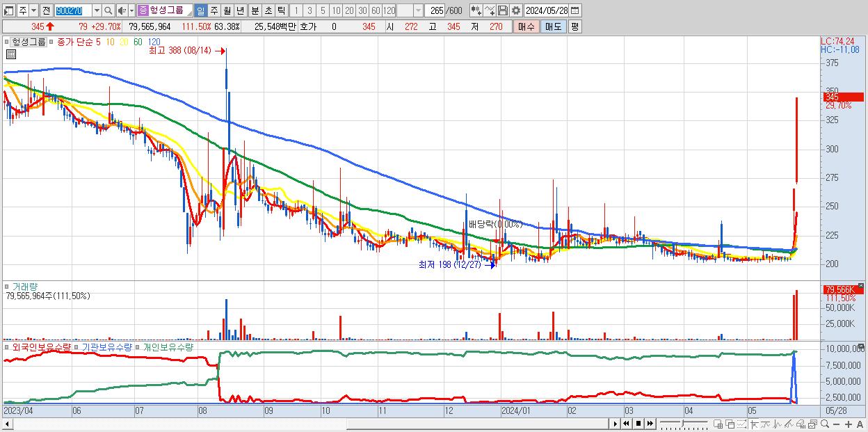This screenshot has width=868, height=432.
Task: Click the add chart pane icon at bottom
Action: tap(718, 424)
